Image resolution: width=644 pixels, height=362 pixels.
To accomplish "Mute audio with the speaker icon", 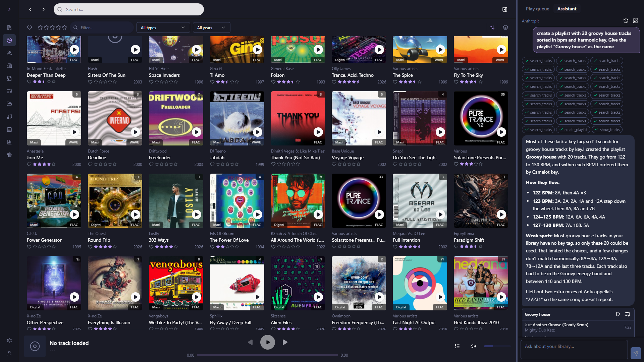I will 473,346.
